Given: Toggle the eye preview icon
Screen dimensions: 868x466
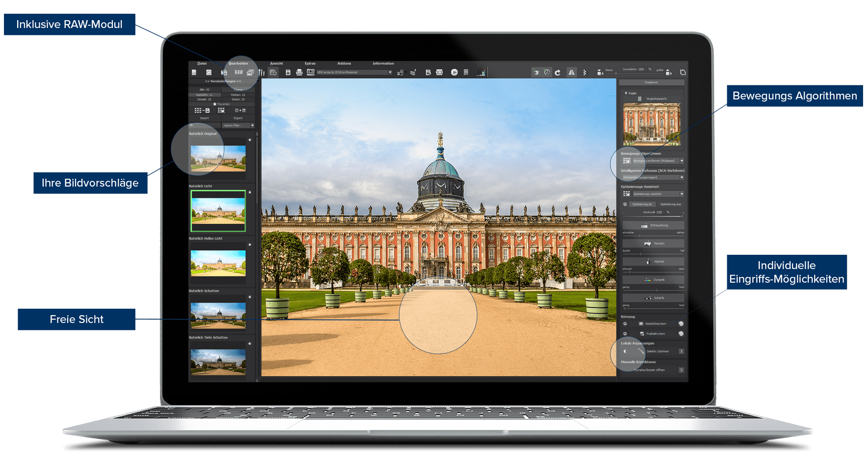Looking at the screenshot, I should coord(536,73).
